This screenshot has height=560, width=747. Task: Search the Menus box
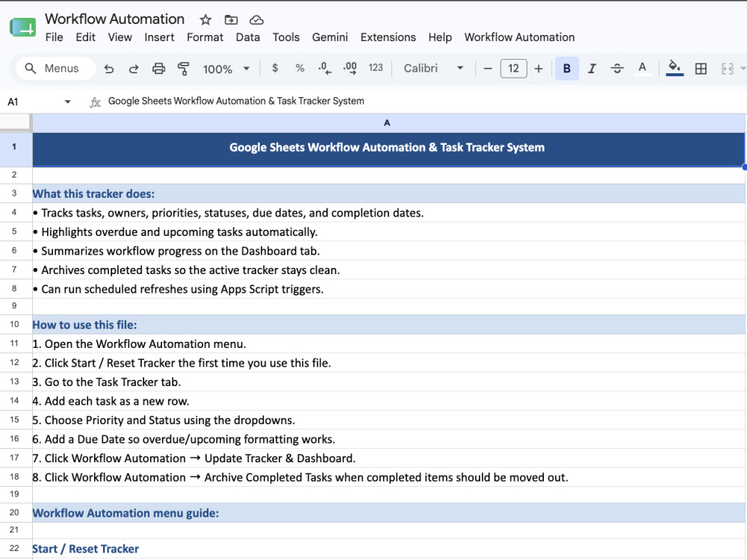tap(55, 69)
